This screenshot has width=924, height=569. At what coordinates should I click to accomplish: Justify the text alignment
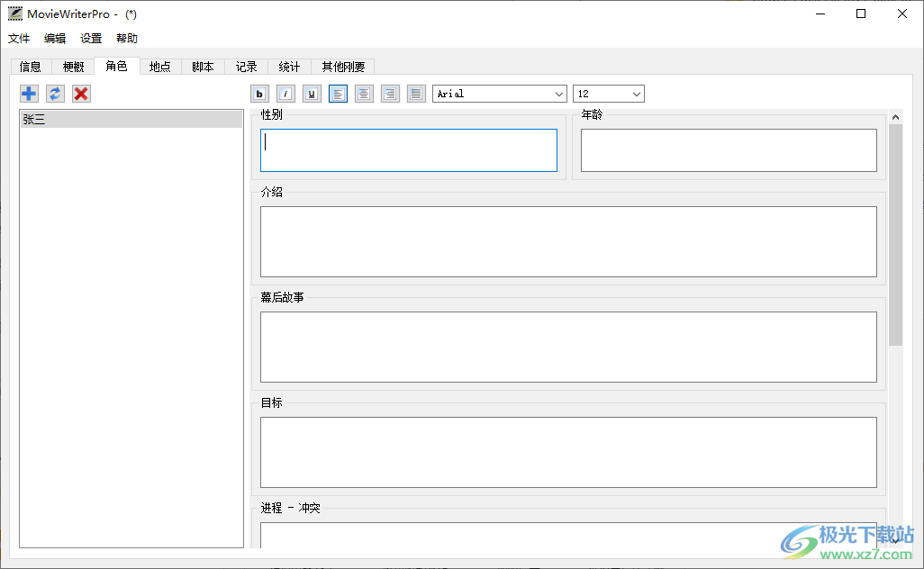pyautogui.click(x=416, y=94)
